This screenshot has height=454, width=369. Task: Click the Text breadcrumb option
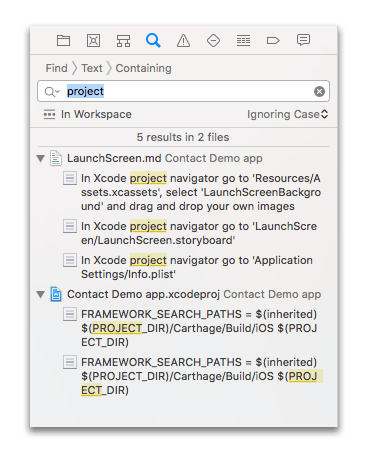[x=92, y=68]
